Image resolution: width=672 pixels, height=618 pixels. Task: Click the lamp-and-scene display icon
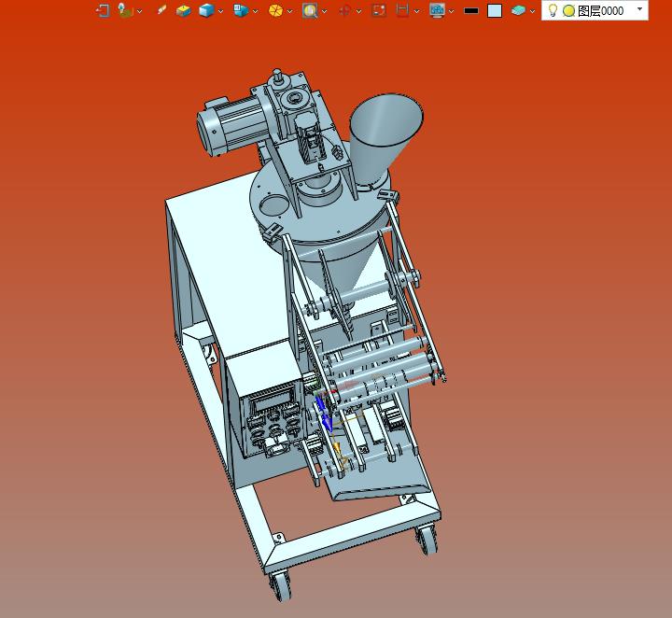[x=125, y=10]
